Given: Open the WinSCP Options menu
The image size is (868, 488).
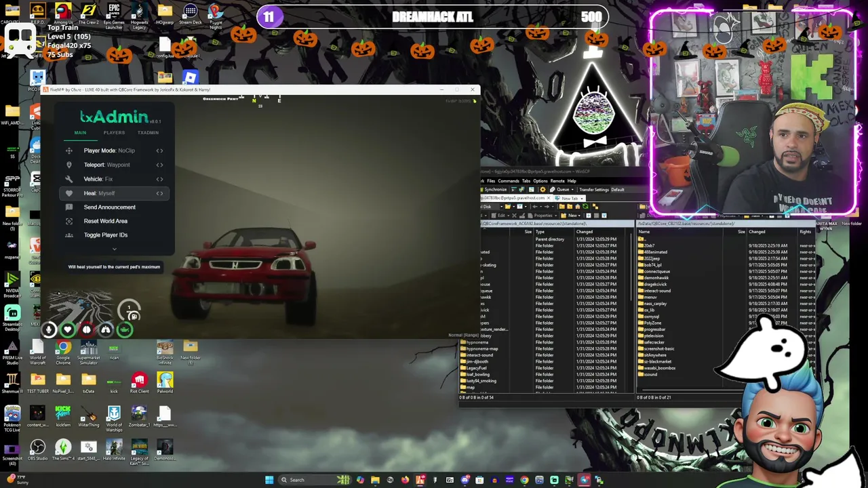Looking at the screenshot, I should pos(540,181).
